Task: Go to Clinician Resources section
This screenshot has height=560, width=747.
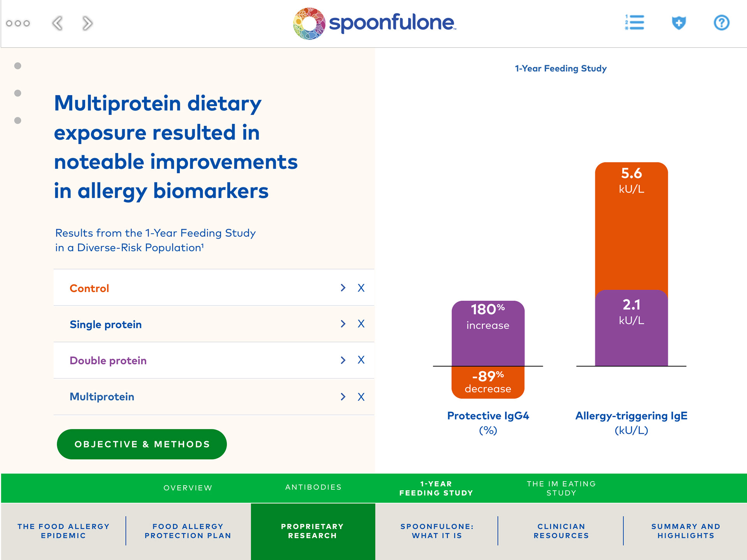Action: click(561, 531)
